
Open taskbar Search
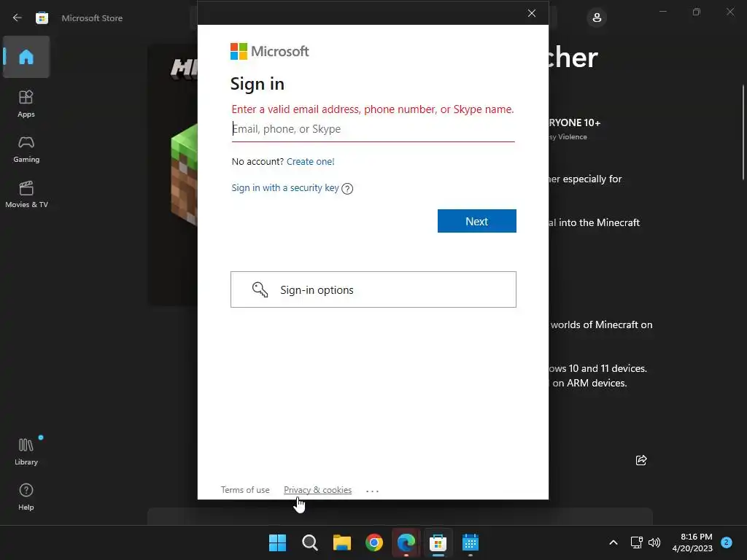click(309, 542)
